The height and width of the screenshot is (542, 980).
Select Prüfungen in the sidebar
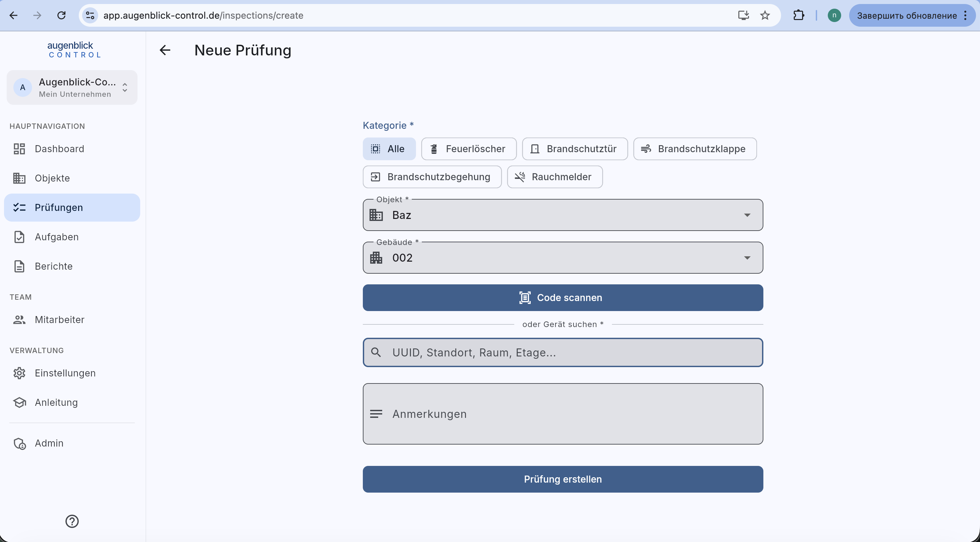[x=72, y=207]
